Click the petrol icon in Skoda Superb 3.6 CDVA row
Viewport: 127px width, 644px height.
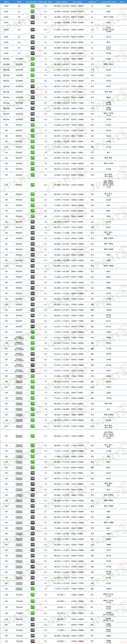[33, 81]
